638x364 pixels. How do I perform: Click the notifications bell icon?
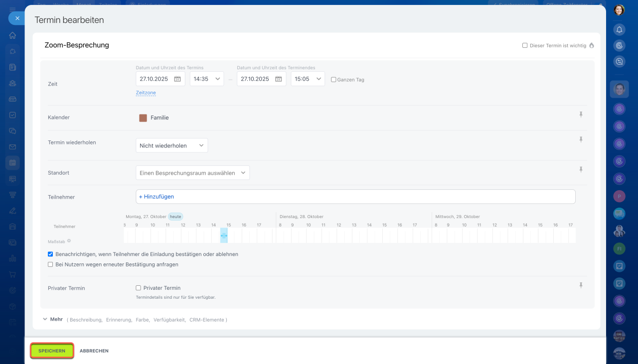(x=619, y=29)
